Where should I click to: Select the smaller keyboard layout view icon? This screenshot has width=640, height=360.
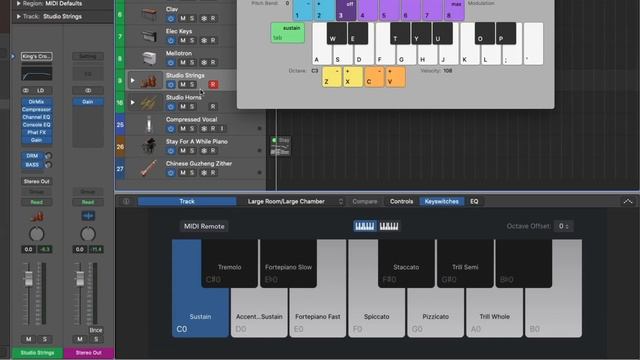click(x=389, y=226)
